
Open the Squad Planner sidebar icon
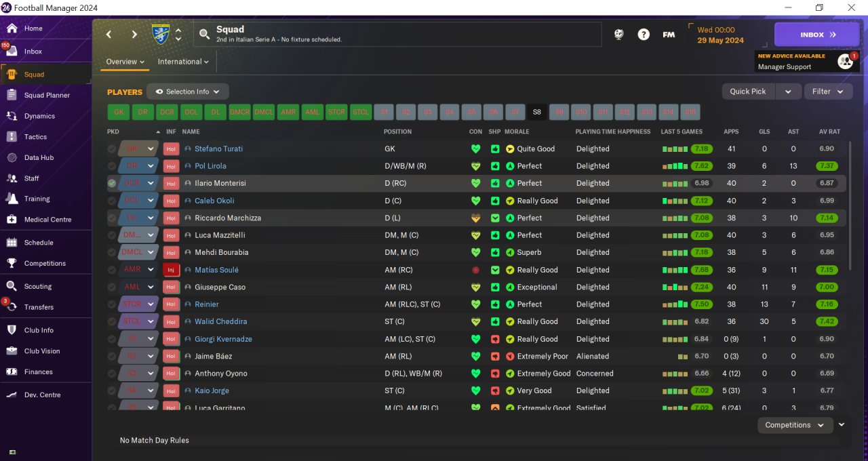[12, 96]
